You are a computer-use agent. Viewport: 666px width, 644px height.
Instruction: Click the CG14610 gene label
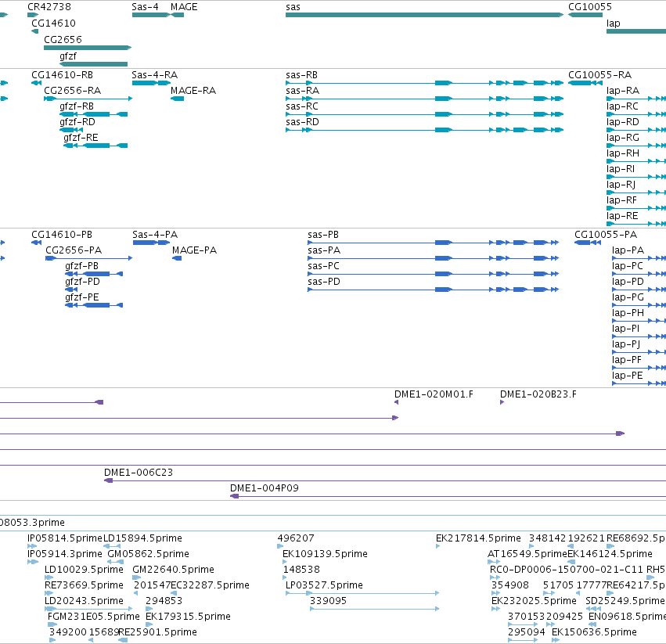tap(53, 23)
